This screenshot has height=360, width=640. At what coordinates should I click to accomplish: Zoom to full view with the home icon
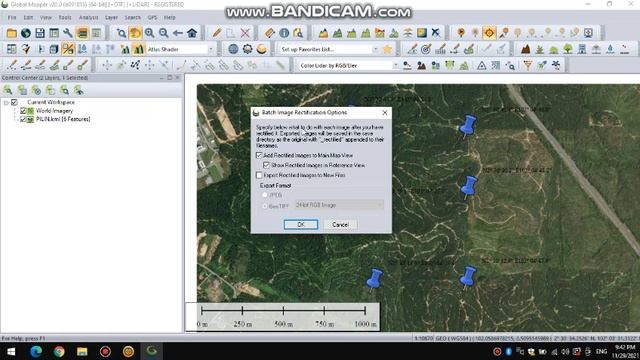[192, 33]
